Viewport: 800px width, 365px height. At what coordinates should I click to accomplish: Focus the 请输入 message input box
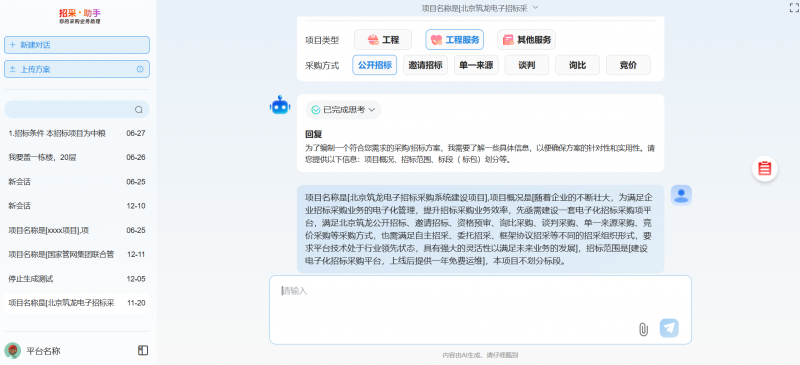coord(480,310)
